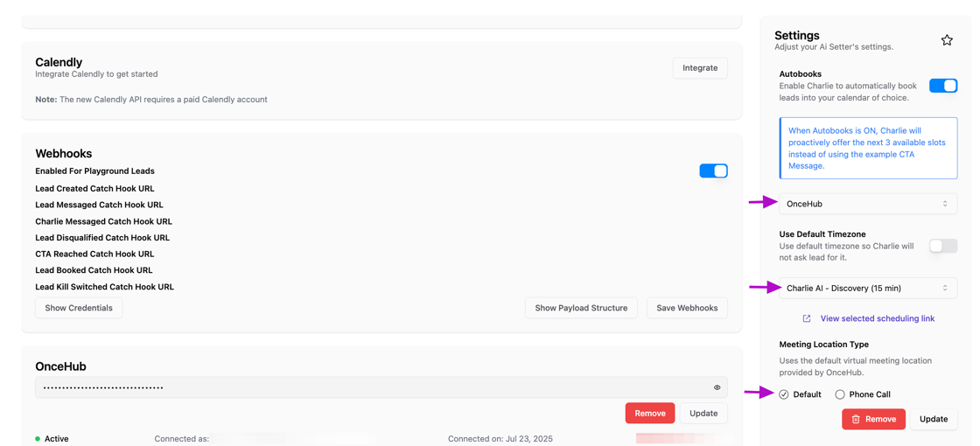
Task: Click Show Credentials button
Action: 79,308
